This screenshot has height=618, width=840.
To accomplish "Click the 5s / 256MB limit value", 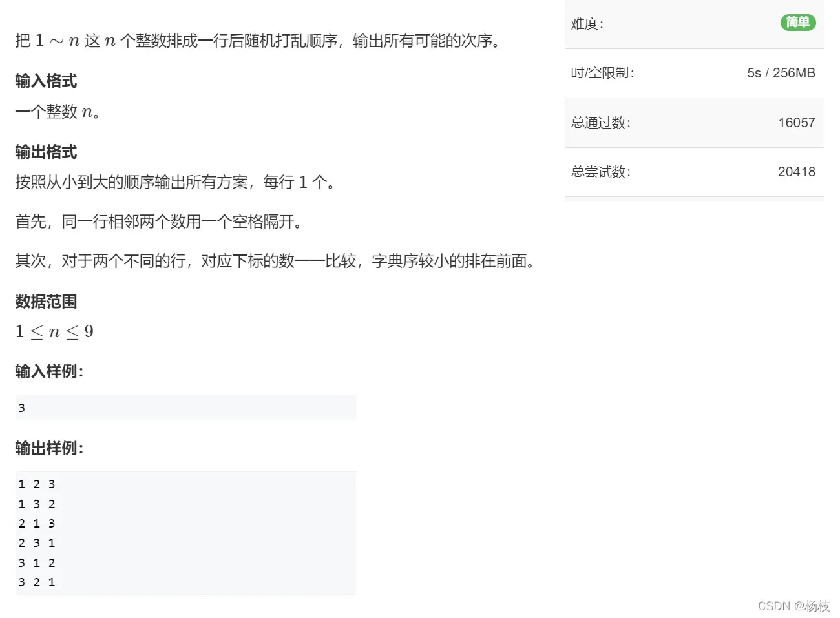I will tap(781, 73).
